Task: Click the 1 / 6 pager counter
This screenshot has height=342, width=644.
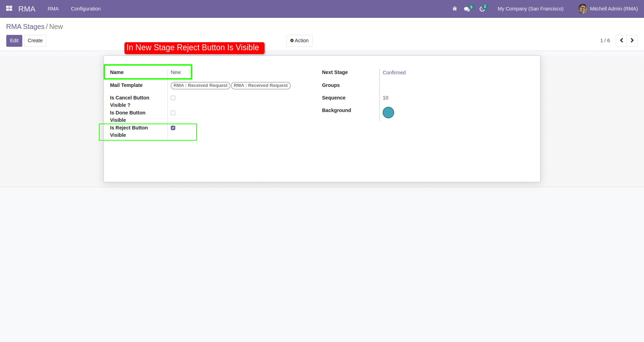Action: (x=605, y=40)
